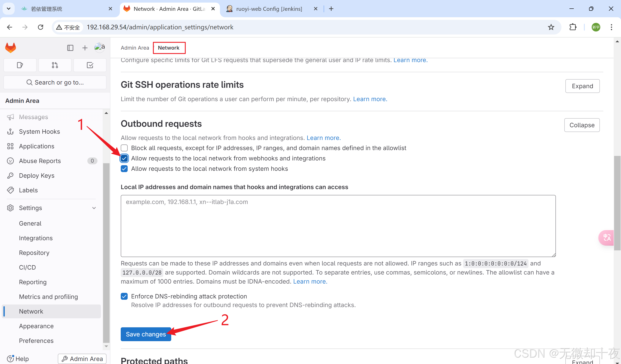Expand Git SSH operations rate limits
Image resolution: width=621 pixels, height=364 pixels.
click(582, 86)
